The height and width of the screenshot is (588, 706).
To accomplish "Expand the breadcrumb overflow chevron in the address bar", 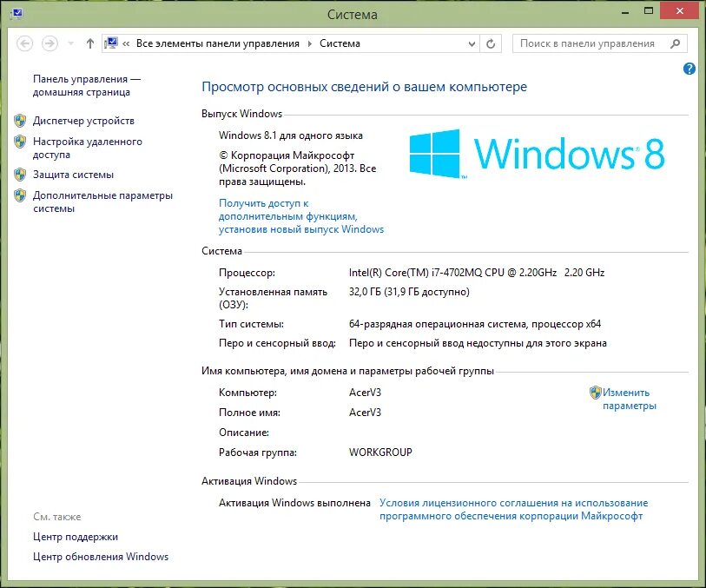I will click(126, 43).
